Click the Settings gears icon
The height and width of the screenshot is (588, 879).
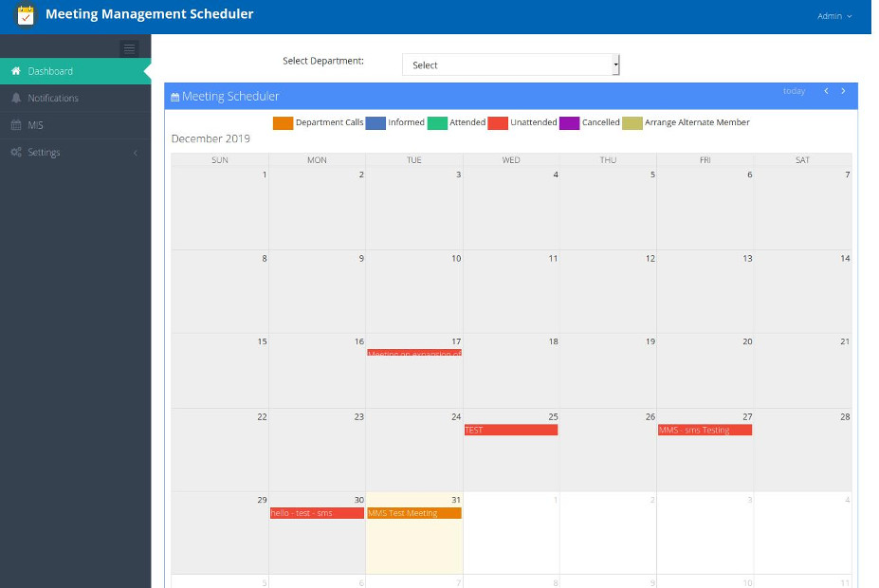(16, 153)
